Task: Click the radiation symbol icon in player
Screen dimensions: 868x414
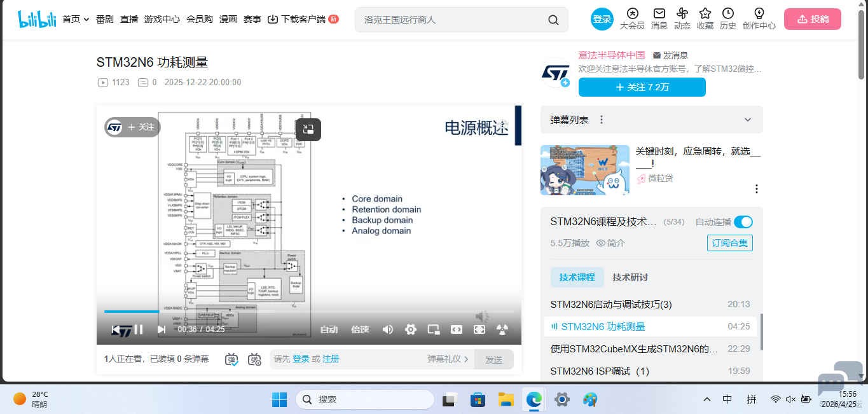Action: point(502,329)
